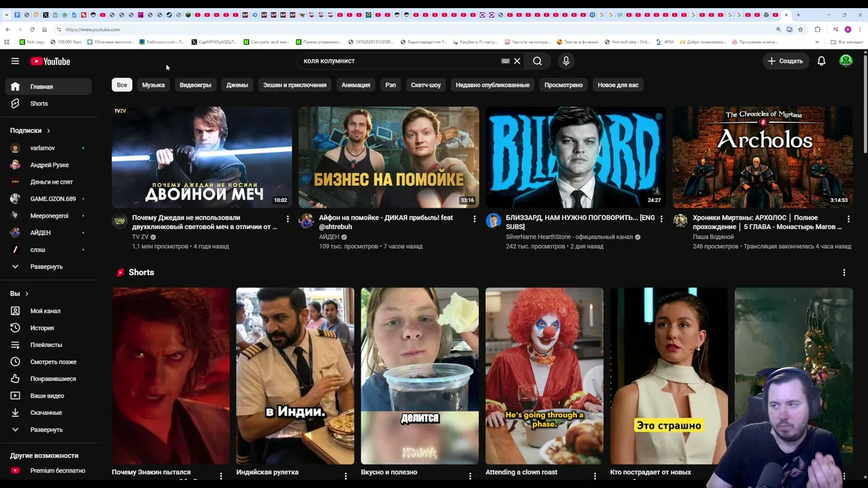Screen dimensions: 868x488
Task: Go to Главная in the sidebar
Action: (47, 87)
